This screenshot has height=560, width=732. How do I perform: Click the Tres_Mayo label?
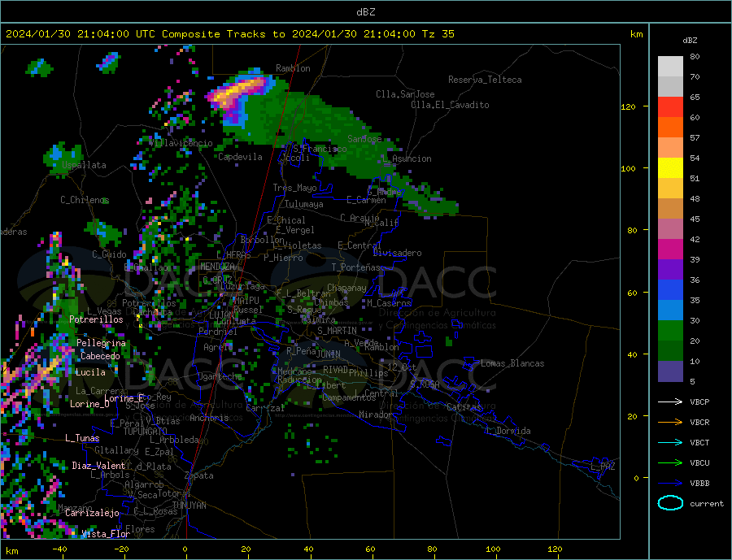coord(294,188)
